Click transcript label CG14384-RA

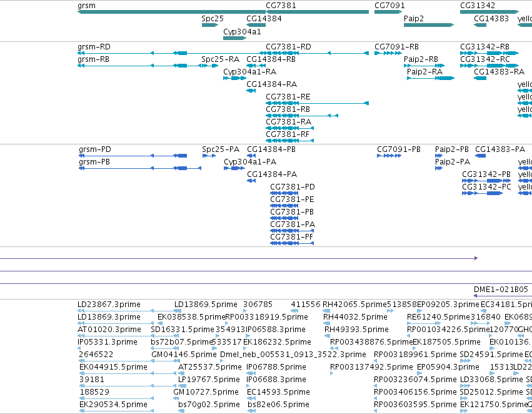(271, 84)
